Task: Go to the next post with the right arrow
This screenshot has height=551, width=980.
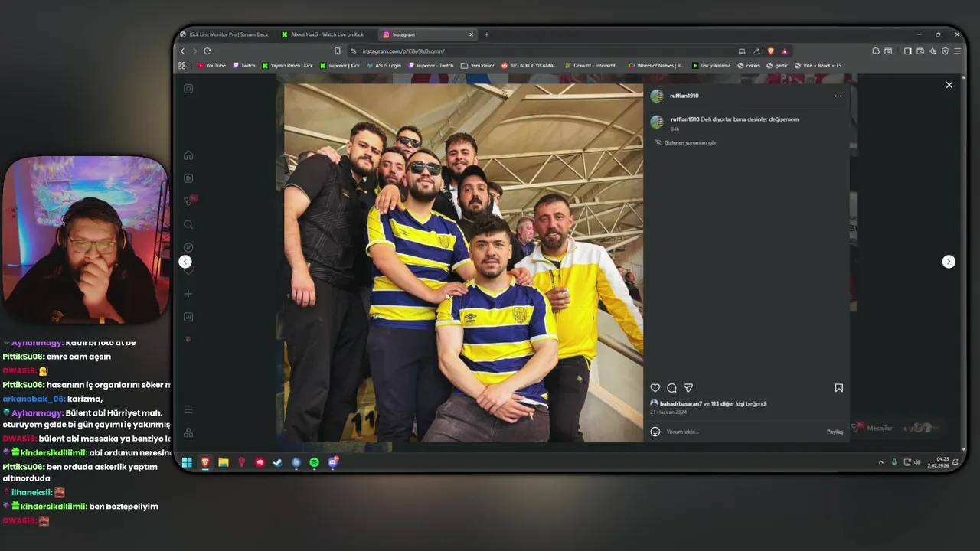Action: tap(949, 262)
